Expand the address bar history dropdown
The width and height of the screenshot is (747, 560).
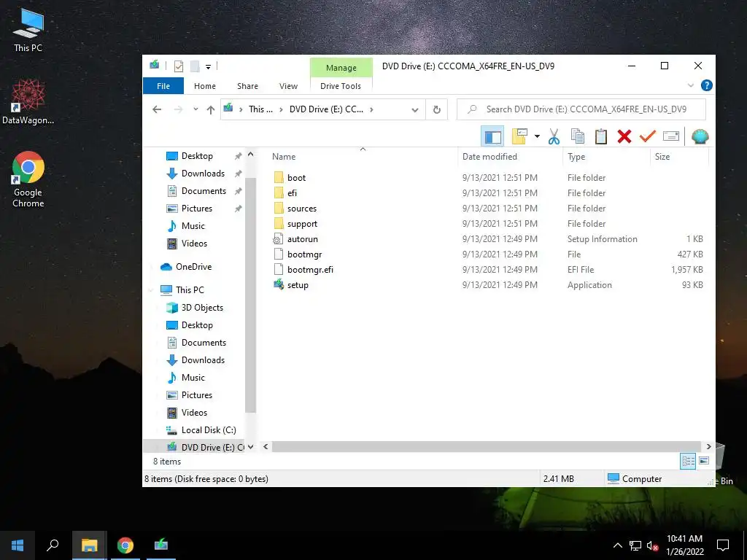414,109
